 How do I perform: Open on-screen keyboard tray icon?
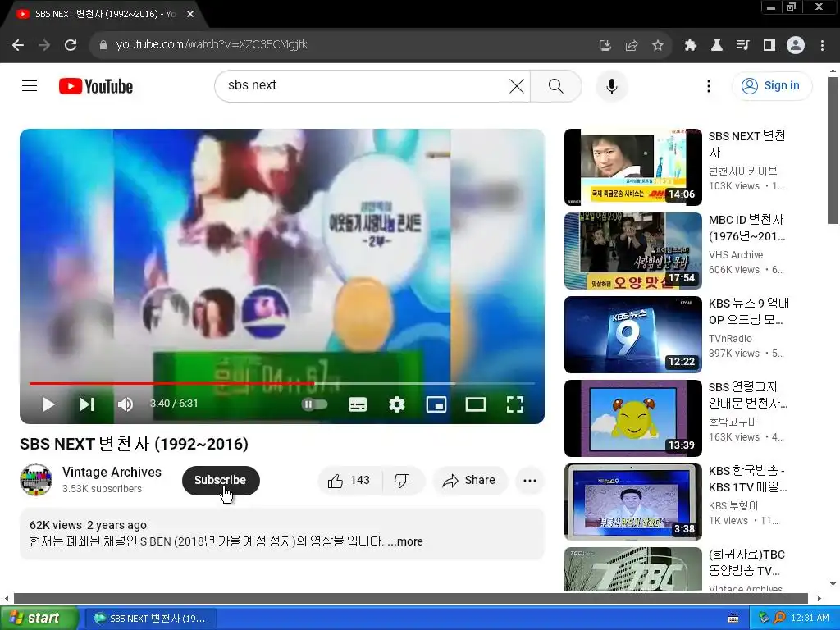click(733, 619)
